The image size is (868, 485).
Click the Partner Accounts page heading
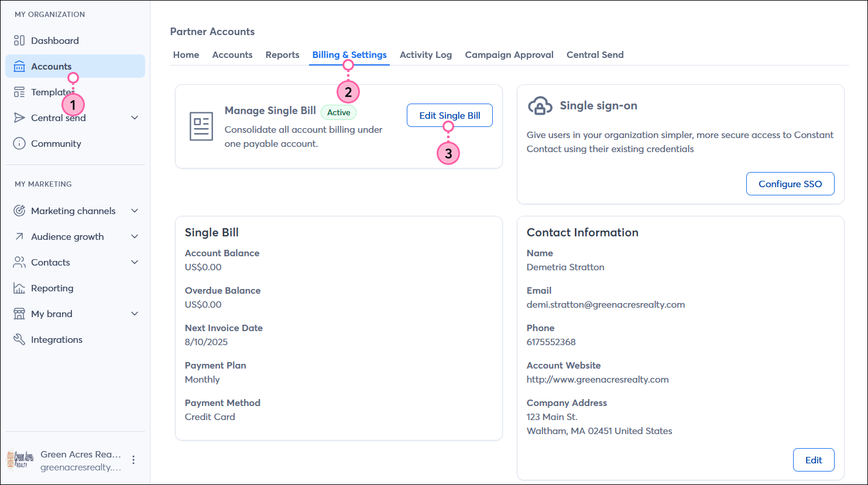click(x=212, y=32)
